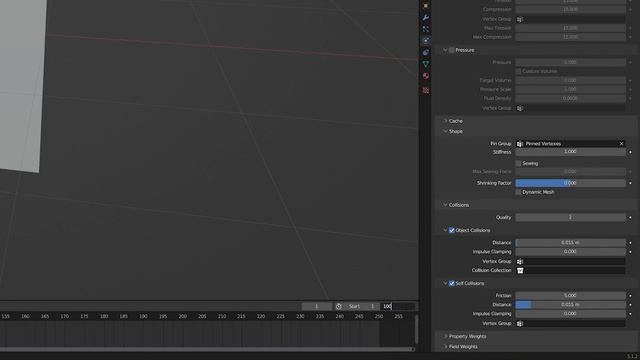Screen dimensions: 640x360
Task: Click the collision Quality field
Action: pyautogui.click(x=570, y=217)
